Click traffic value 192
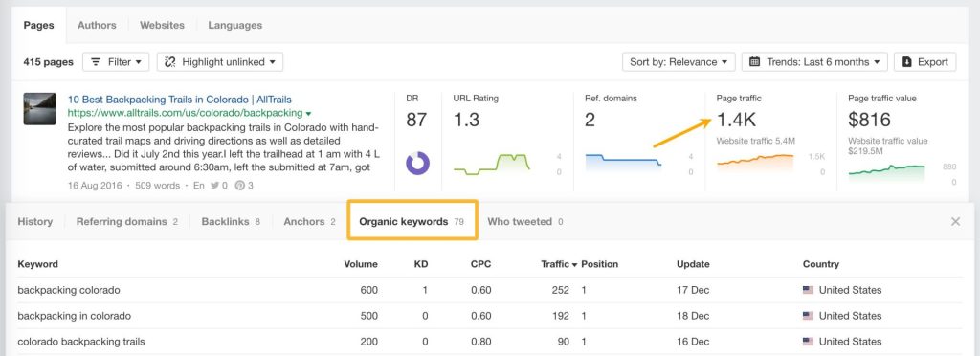The height and width of the screenshot is (356, 980). pos(561,316)
